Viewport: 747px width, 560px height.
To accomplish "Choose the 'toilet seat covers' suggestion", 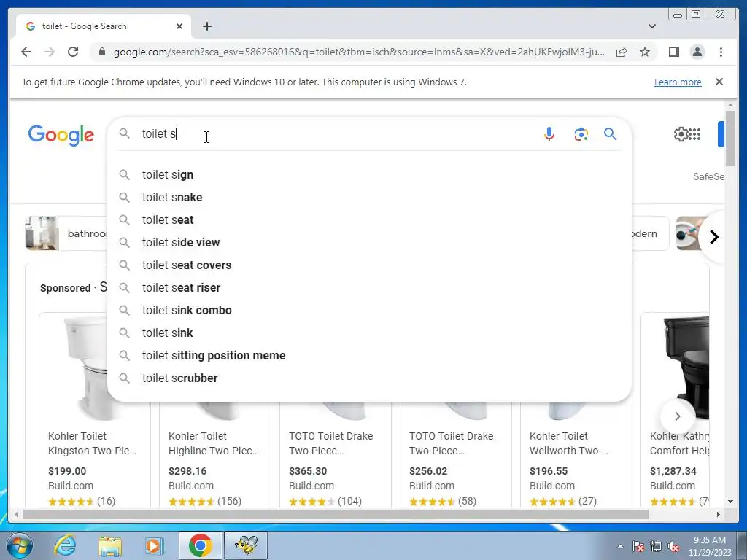I will tap(369, 265).
